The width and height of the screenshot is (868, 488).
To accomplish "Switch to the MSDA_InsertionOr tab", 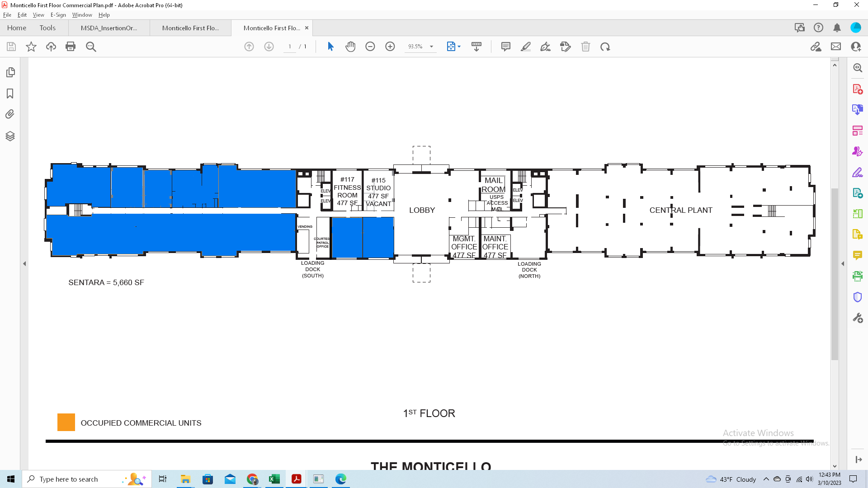I will click(x=108, y=28).
